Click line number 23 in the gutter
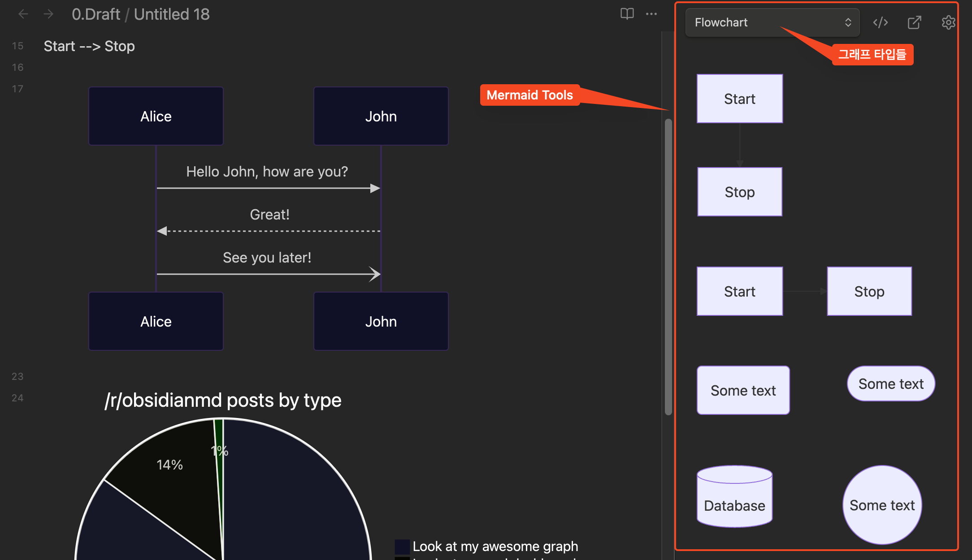Image resolution: width=972 pixels, height=560 pixels. click(x=17, y=376)
